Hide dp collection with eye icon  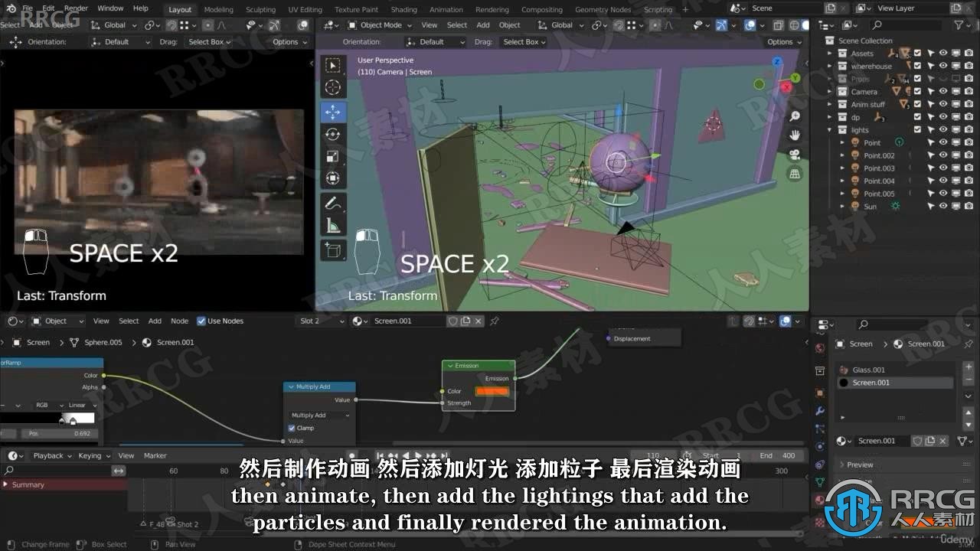click(x=943, y=117)
